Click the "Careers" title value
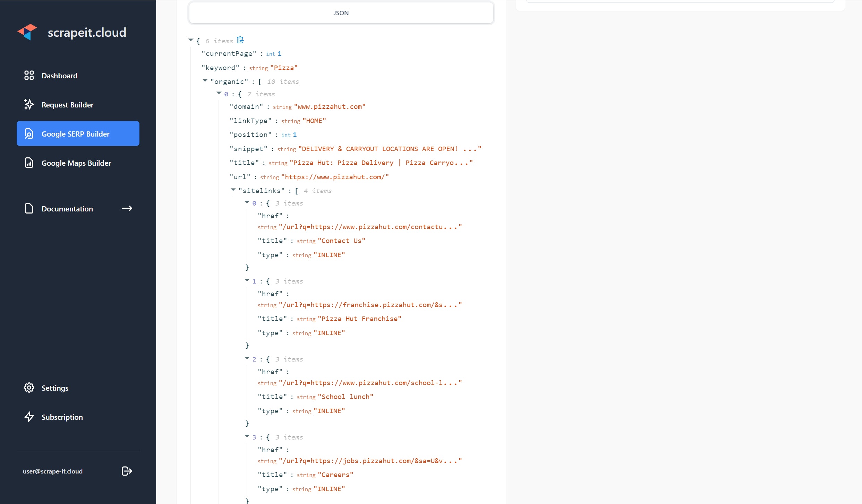Viewport: 862px width, 504px height. tap(336, 475)
